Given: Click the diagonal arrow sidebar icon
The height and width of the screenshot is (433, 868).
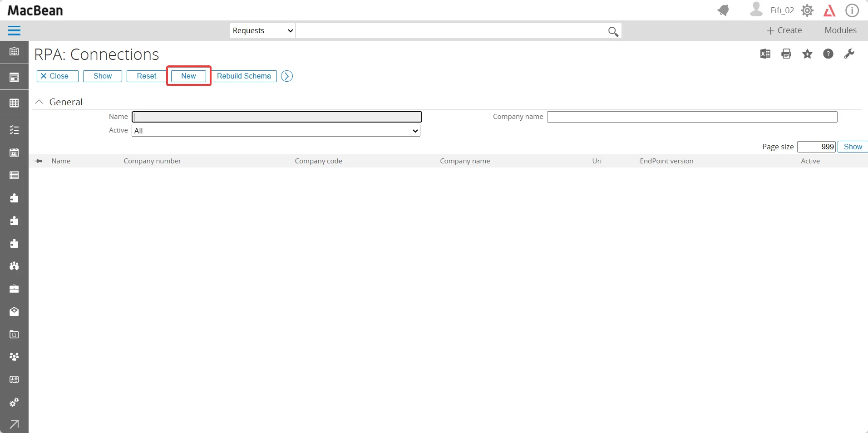Looking at the screenshot, I should pos(14,424).
